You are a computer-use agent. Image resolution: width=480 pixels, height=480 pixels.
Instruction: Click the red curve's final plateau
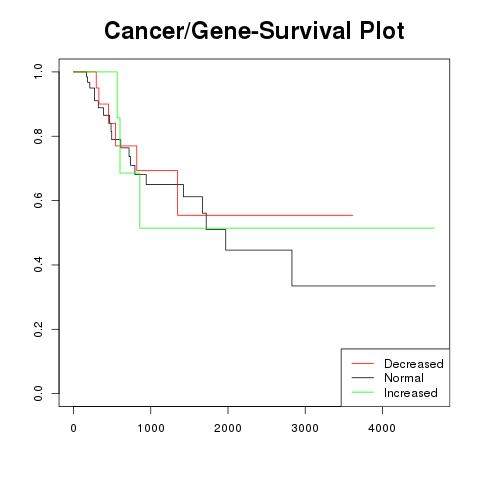pos(265,215)
